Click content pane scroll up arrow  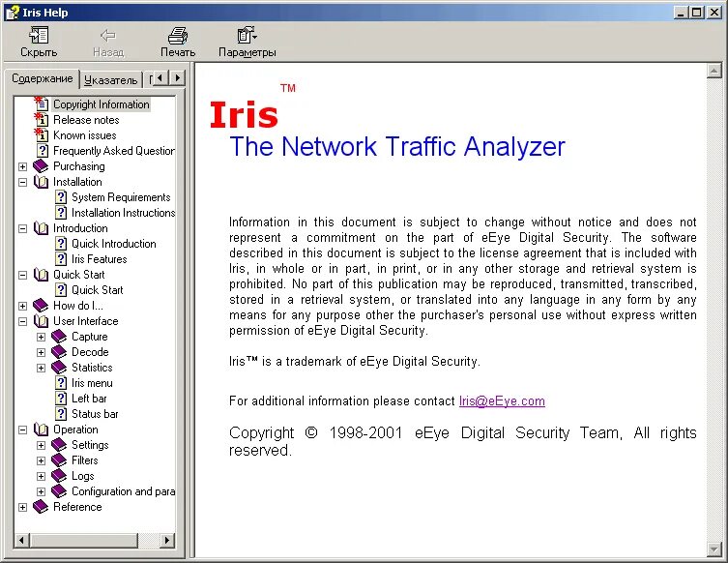(x=713, y=71)
